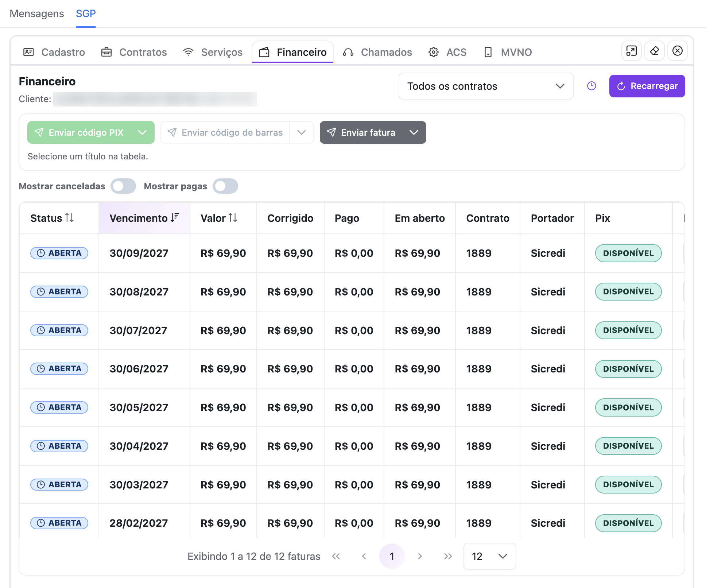
Task: Open Todos os contratos dropdown
Action: 486,86
